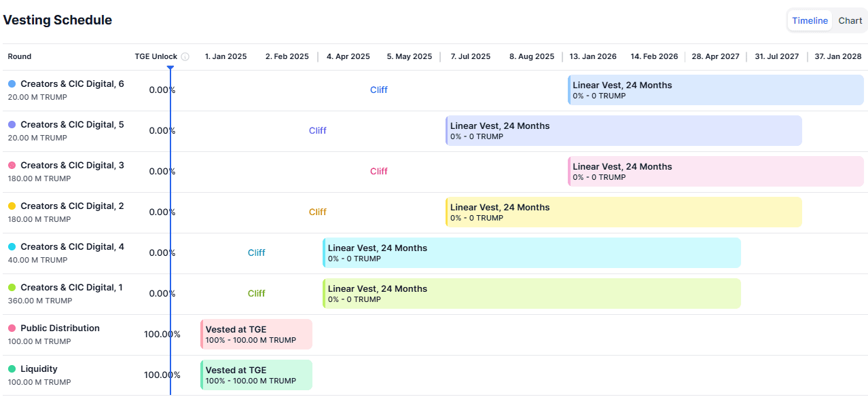
Task: Click the 100.00% TGE value for Public Distribution
Action: click(x=162, y=335)
